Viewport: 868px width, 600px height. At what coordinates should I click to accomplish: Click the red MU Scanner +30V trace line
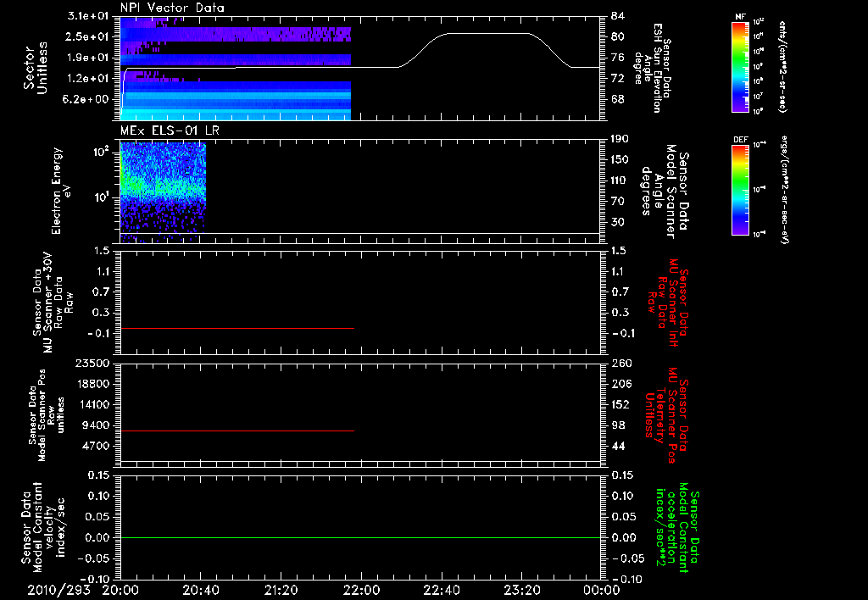coord(237,328)
